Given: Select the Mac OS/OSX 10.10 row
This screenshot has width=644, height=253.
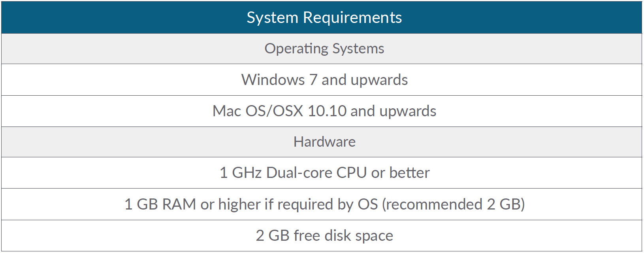Looking at the screenshot, I should pyautogui.click(x=324, y=111).
